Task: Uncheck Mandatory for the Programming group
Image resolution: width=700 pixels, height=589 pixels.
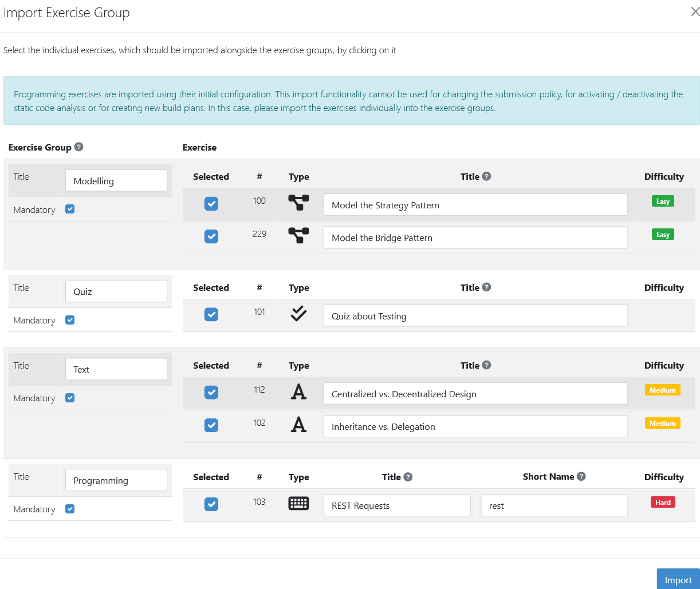Action: (69, 508)
